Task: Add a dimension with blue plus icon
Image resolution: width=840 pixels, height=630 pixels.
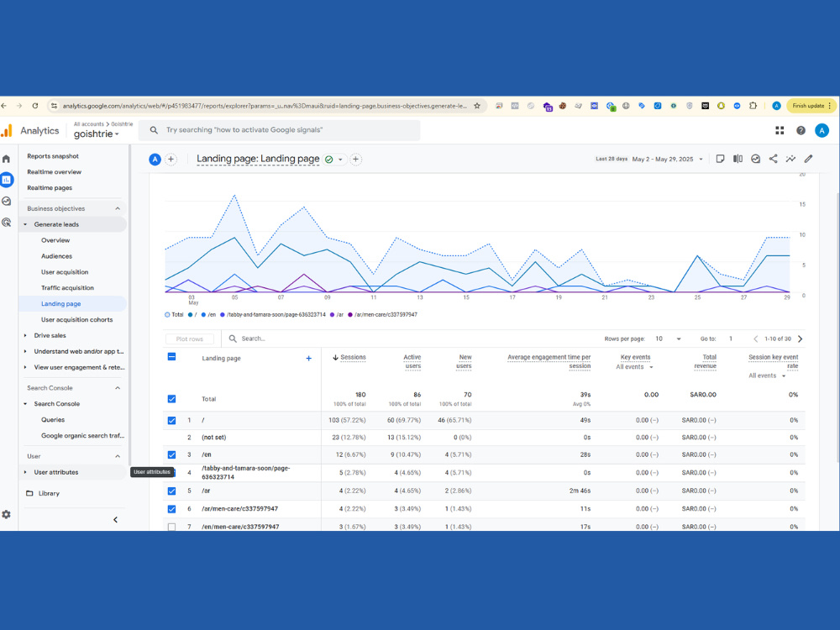Action: coord(308,359)
